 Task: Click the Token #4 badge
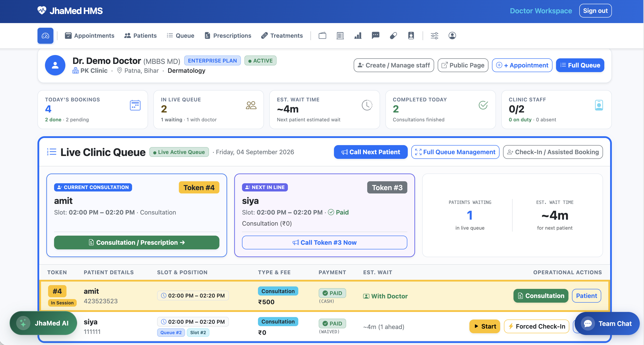click(199, 187)
